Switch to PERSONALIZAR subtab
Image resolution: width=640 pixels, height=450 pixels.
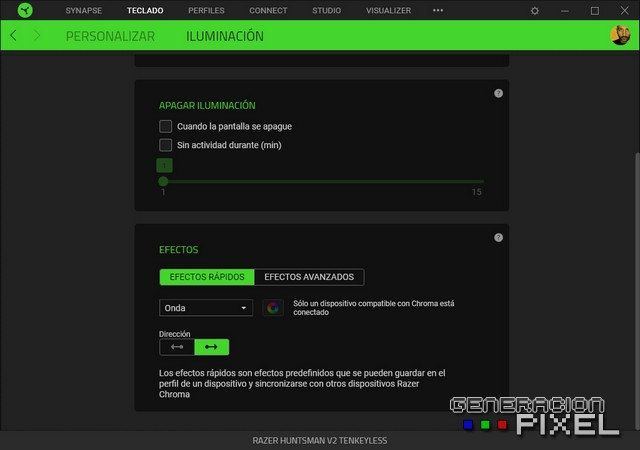click(110, 36)
